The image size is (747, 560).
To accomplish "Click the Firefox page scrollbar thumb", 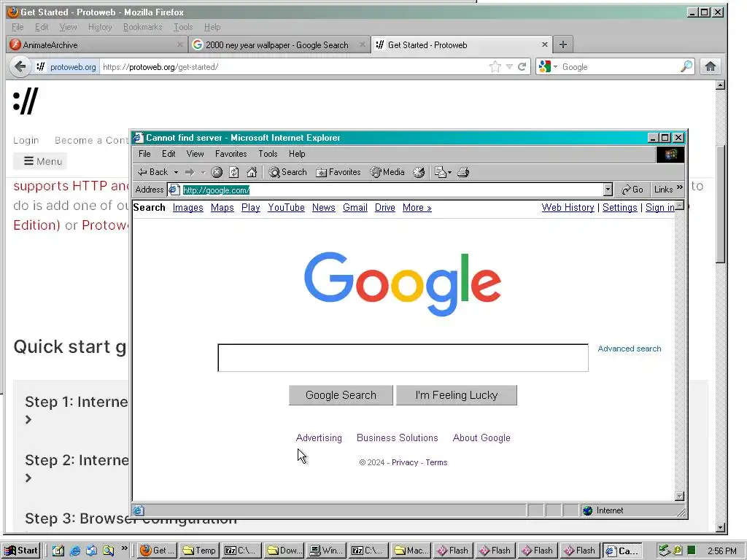I will point(720,203).
